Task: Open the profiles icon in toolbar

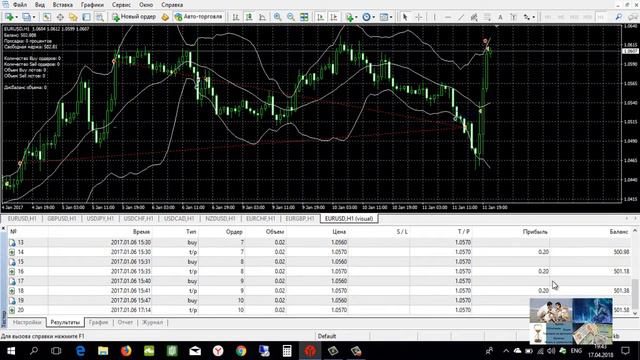Action: tap(27, 17)
